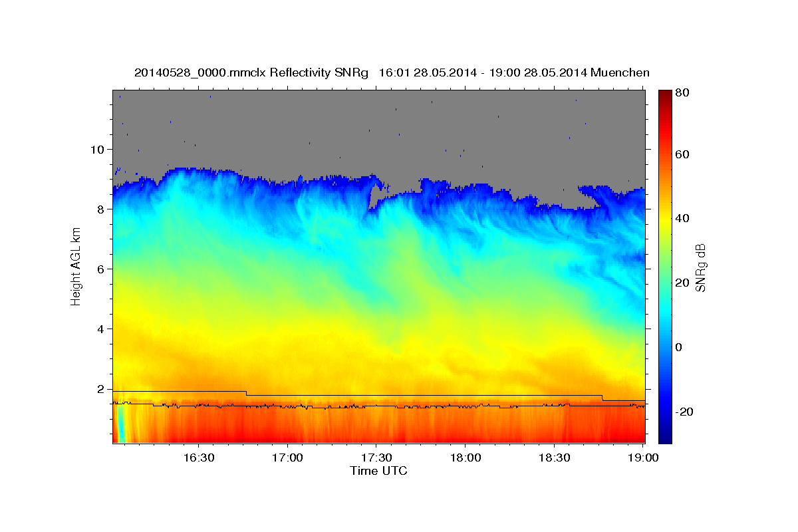Click the dark blue bottom of colorbar
The height and width of the screenshot is (532, 798).
pos(665,437)
